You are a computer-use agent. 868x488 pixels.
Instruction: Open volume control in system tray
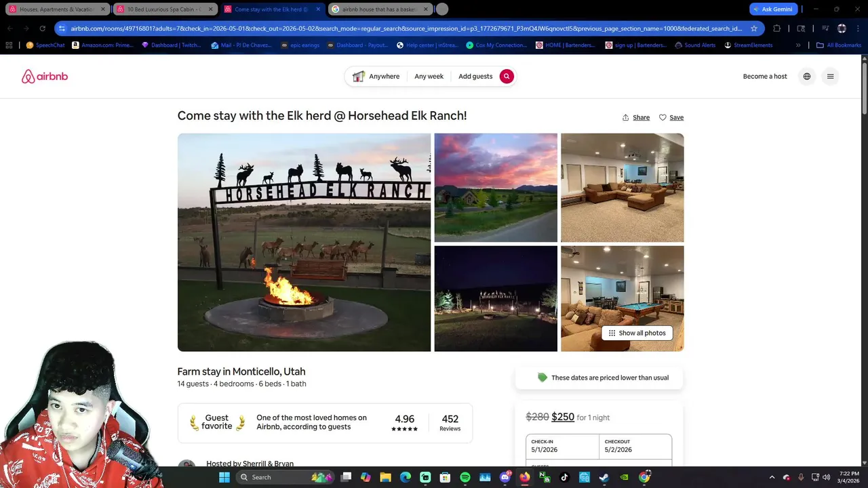coord(826,477)
